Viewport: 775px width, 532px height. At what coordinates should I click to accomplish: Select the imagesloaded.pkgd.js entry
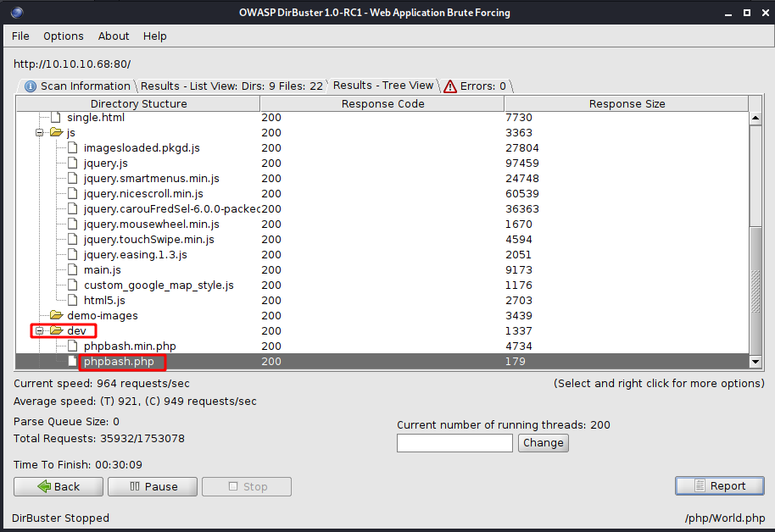[x=142, y=148]
